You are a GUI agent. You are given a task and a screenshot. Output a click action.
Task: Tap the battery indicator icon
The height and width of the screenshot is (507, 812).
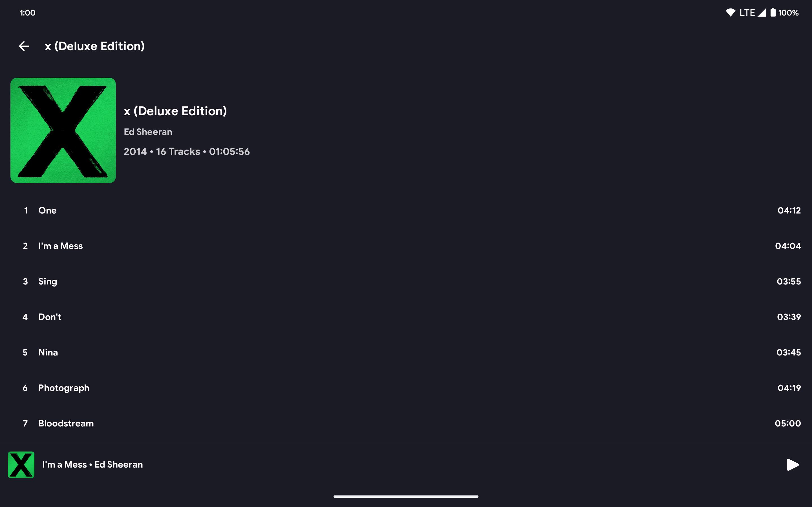773,13
